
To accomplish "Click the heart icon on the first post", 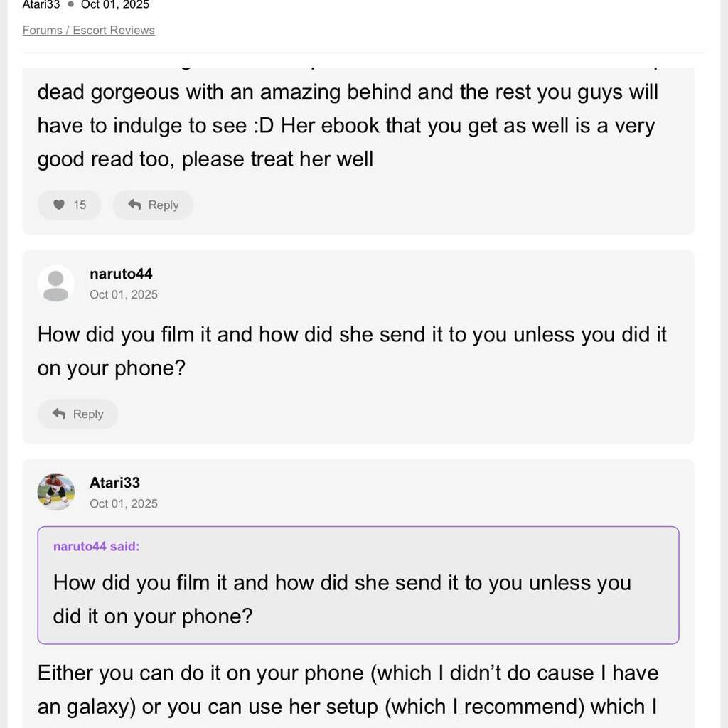I will click(59, 205).
